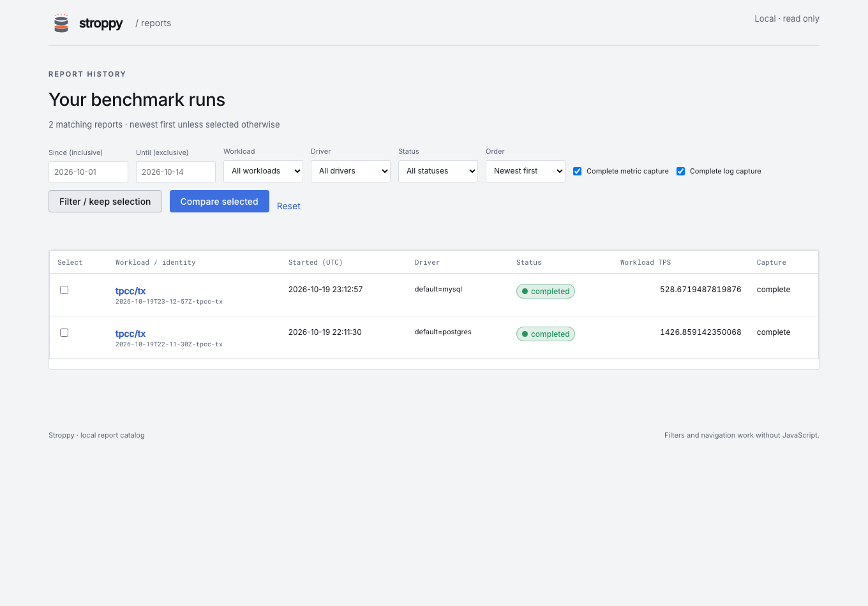Screen dimensions: 868x606
Task: Click the Filter / keep selection button
Action: click(x=105, y=202)
